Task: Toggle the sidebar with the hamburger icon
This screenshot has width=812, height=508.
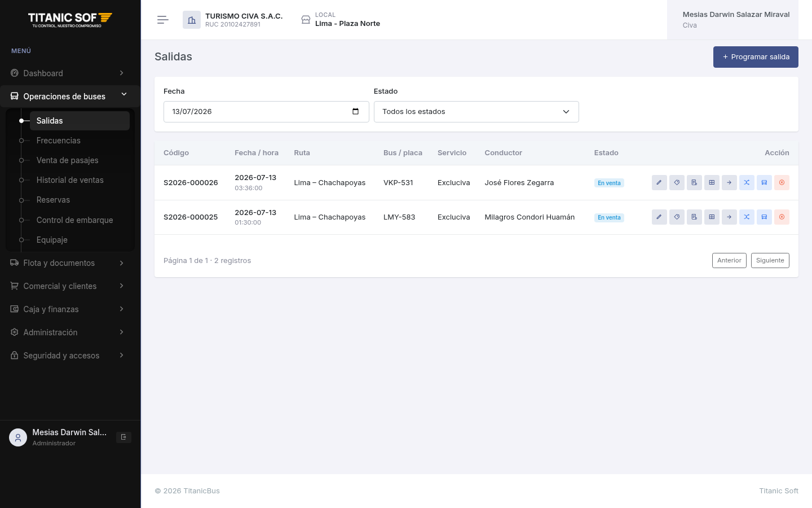Action: [163, 20]
